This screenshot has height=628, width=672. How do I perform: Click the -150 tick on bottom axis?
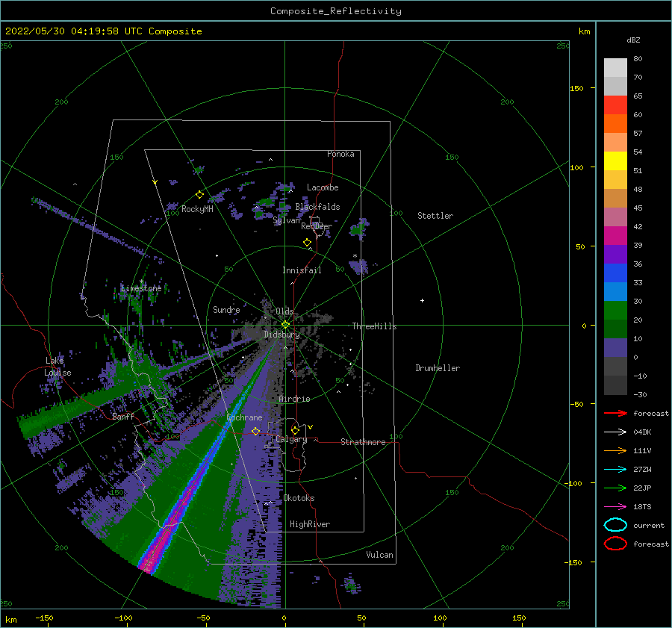44,618
